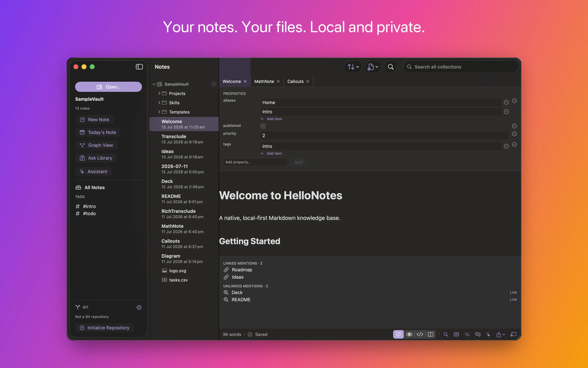588x368 pixels.
Task: Click the Add property field
Action: point(255,162)
